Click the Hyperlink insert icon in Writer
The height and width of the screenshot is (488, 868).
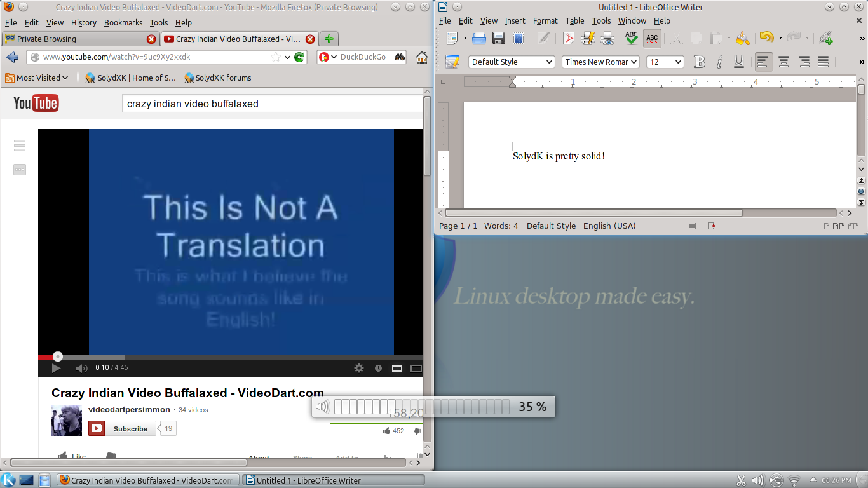click(x=826, y=39)
